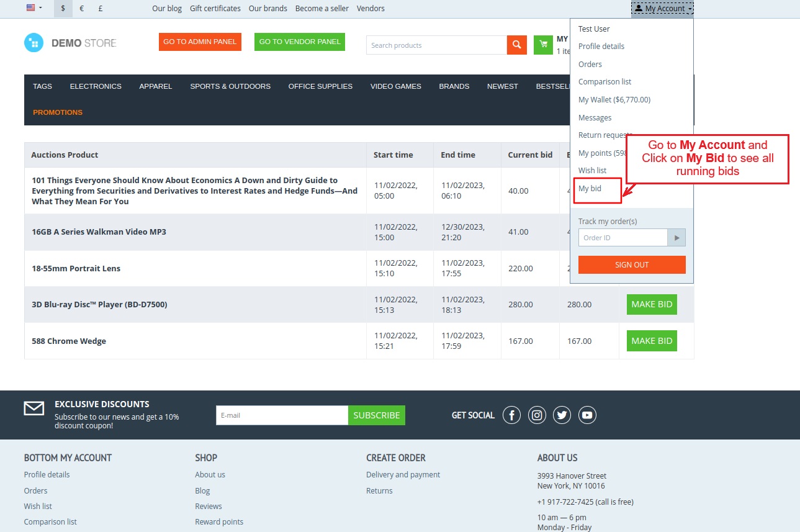The image size is (800, 532).
Task: Open the Instagram social icon
Action: coord(537,415)
